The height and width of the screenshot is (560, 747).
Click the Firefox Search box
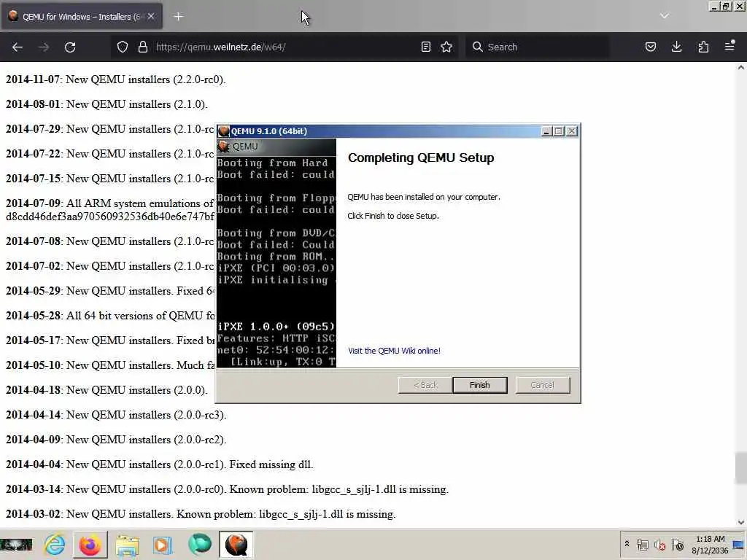pyautogui.click(x=537, y=47)
